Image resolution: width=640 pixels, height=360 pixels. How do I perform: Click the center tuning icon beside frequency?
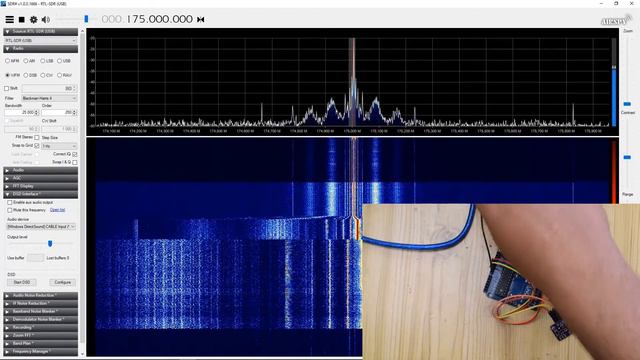pyautogui.click(x=200, y=19)
